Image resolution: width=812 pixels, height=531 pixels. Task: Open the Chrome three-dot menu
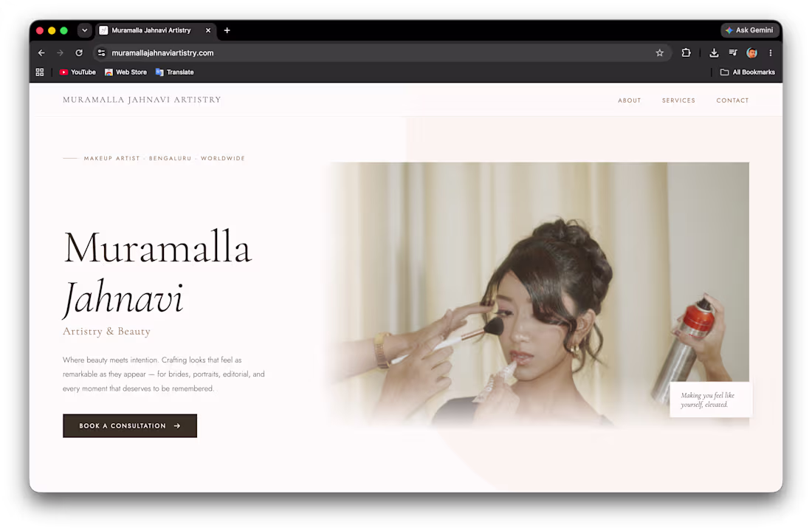(x=771, y=52)
